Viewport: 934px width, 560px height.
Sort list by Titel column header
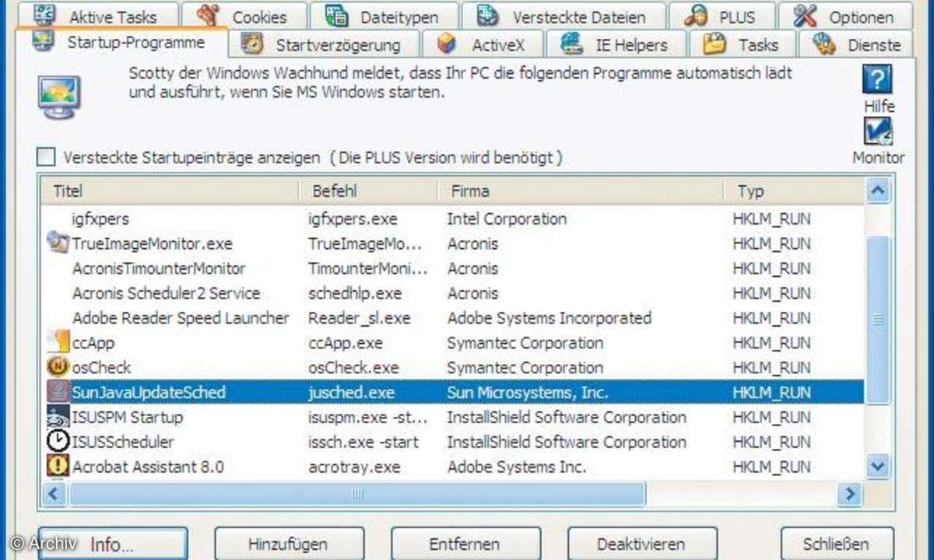coord(170,191)
